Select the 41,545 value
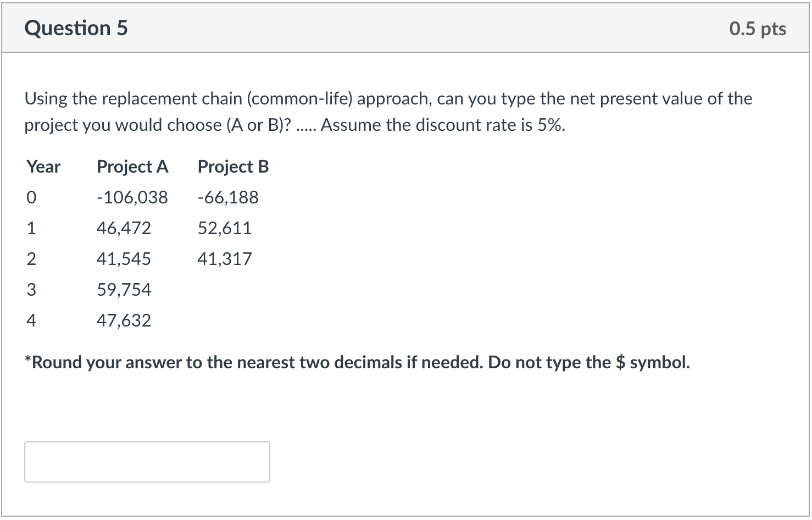The width and height of the screenshot is (812, 520). (x=124, y=259)
